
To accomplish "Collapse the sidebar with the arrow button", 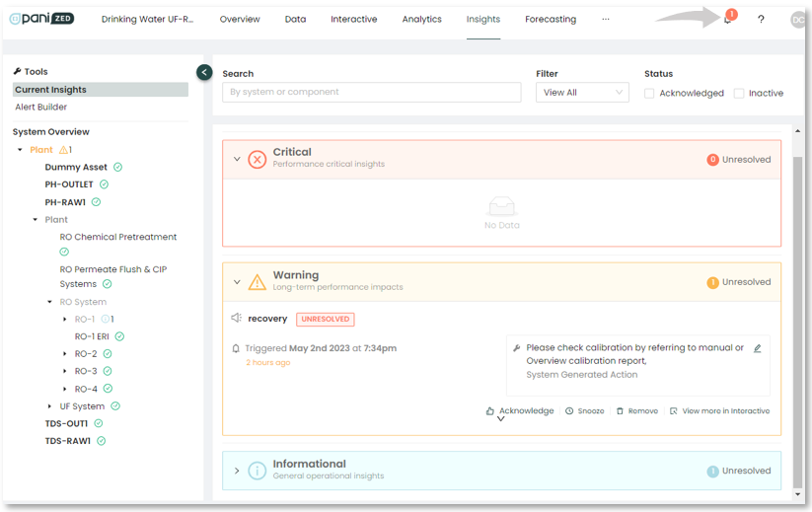I will coord(204,72).
